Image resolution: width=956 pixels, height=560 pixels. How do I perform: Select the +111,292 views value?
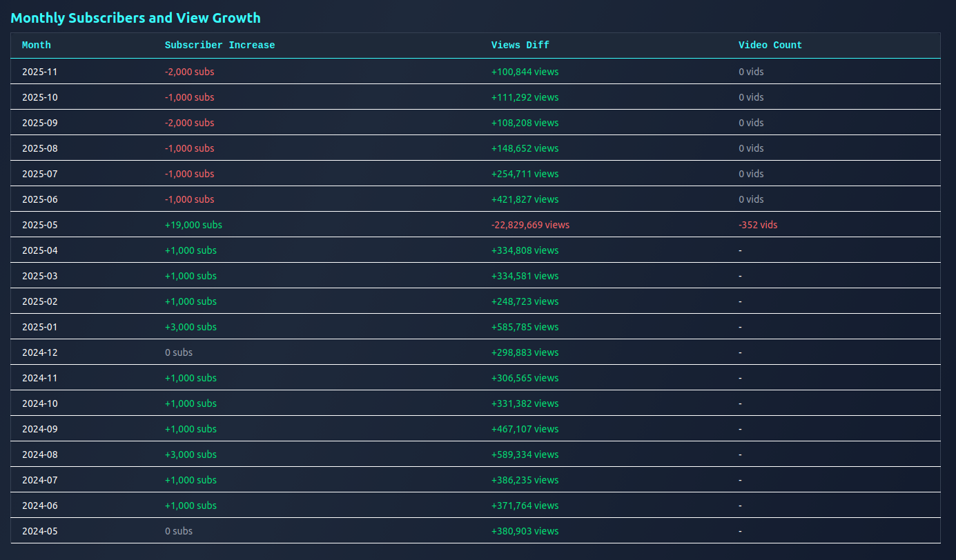coord(525,97)
